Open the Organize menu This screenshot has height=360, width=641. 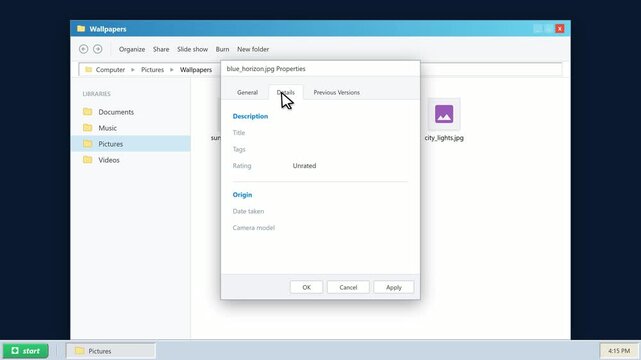click(132, 49)
